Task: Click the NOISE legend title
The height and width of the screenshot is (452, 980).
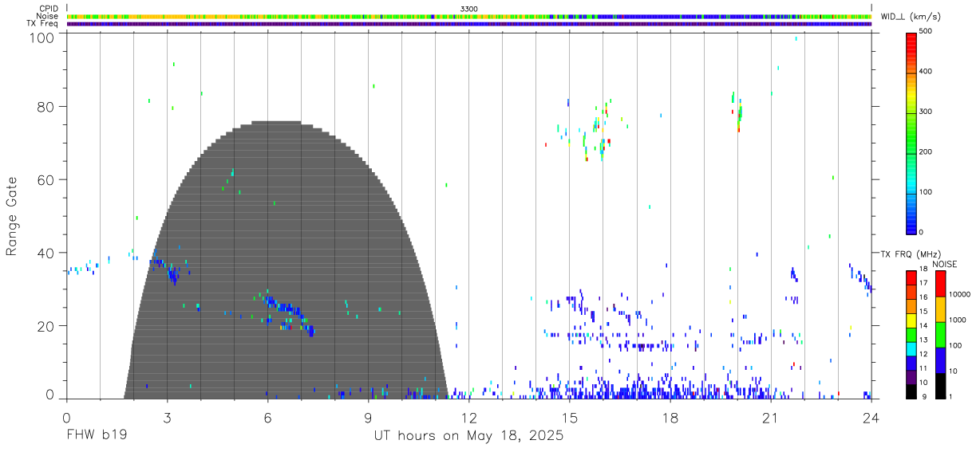Action: click(944, 263)
